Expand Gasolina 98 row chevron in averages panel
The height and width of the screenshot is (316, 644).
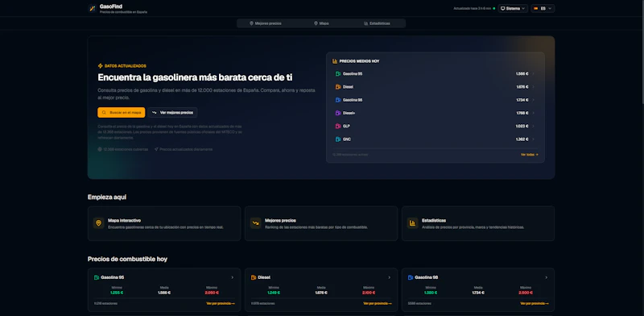pos(533,100)
